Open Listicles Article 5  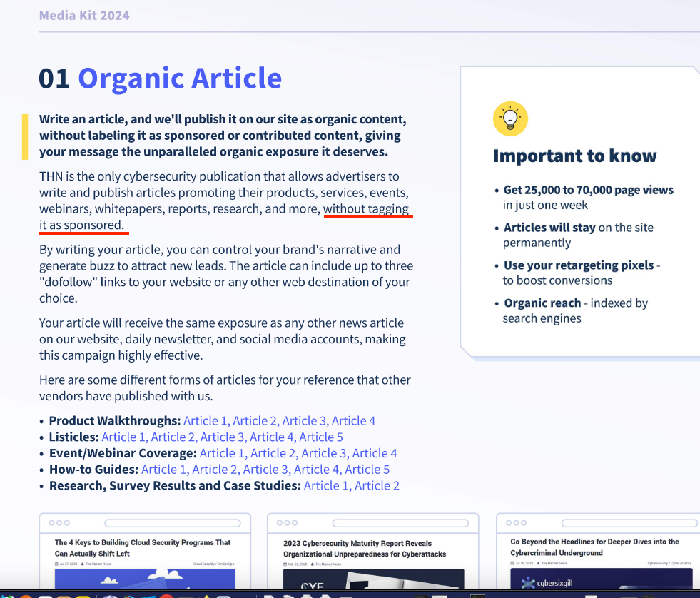coord(321,437)
